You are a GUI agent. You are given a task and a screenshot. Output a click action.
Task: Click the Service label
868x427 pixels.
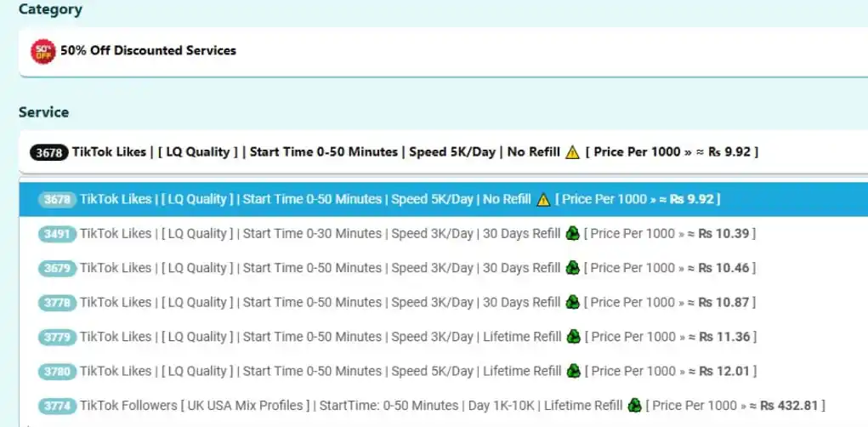point(43,112)
